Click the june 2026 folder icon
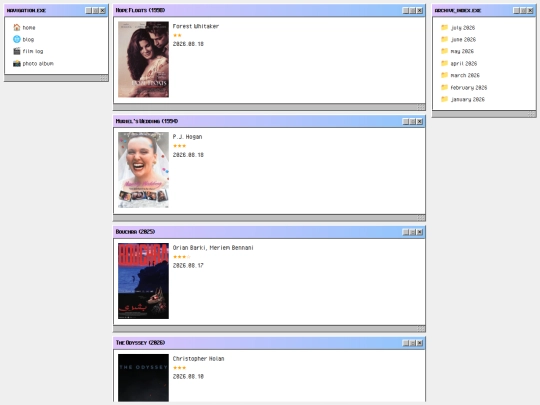This screenshot has width=540, height=405. click(444, 39)
